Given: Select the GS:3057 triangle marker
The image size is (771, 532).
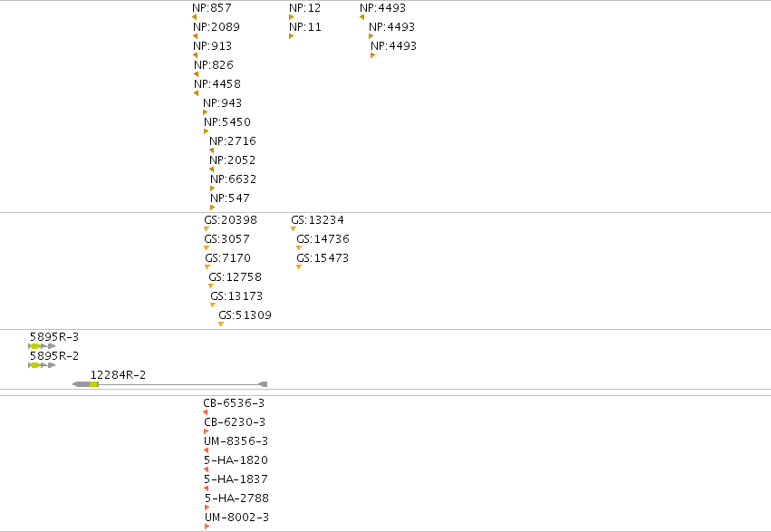Looking at the screenshot, I should click(207, 247).
